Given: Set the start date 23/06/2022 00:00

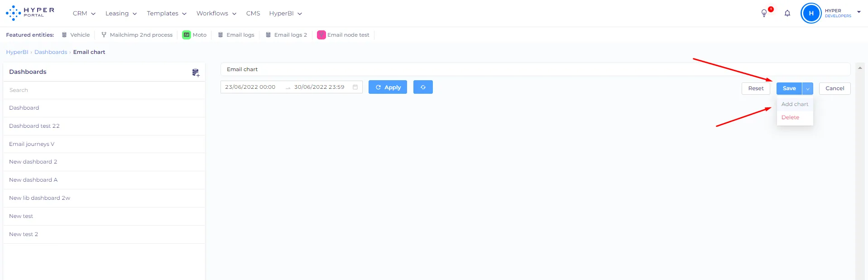Looking at the screenshot, I should 250,87.
